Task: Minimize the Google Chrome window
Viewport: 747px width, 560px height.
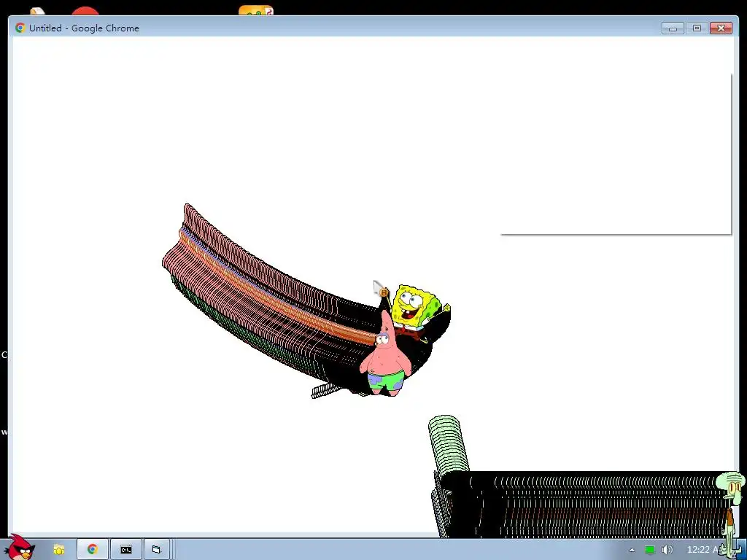Action: point(673,28)
